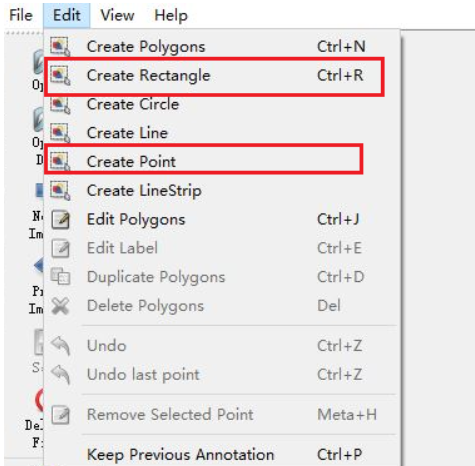Screen dimensions: 475x466
Task: Click the Create Point menu icon
Action: [x=60, y=162]
